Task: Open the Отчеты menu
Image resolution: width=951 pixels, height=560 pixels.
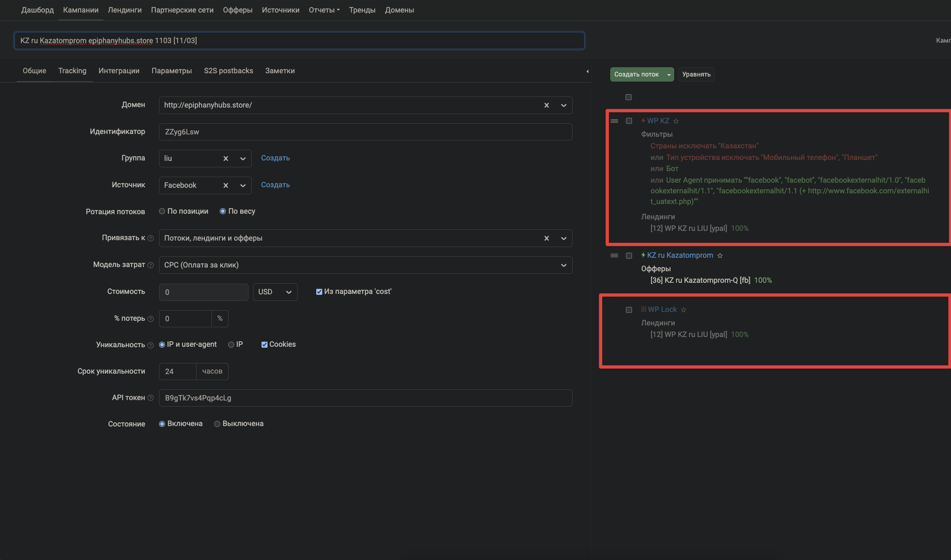Action: click(324, 10)
